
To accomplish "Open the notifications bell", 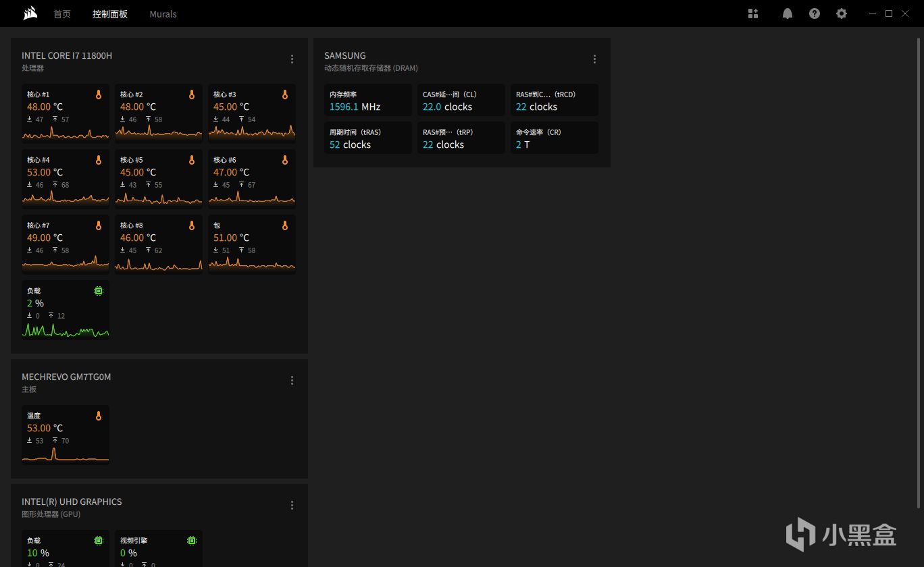I will click(788, 13).
